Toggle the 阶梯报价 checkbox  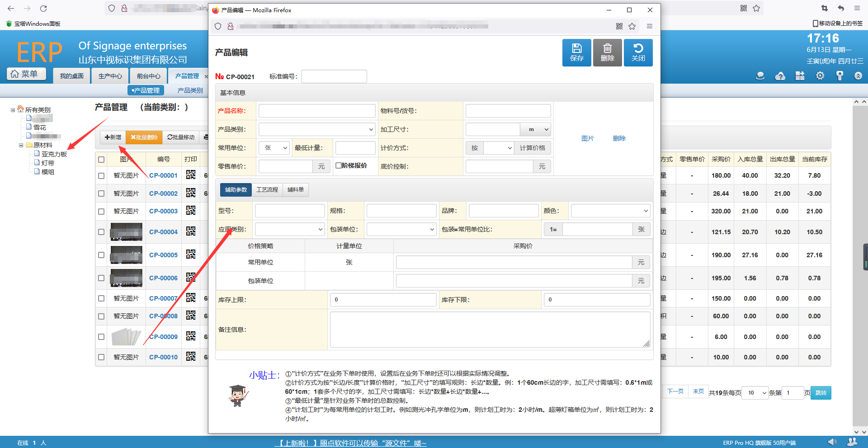point(338,165)
